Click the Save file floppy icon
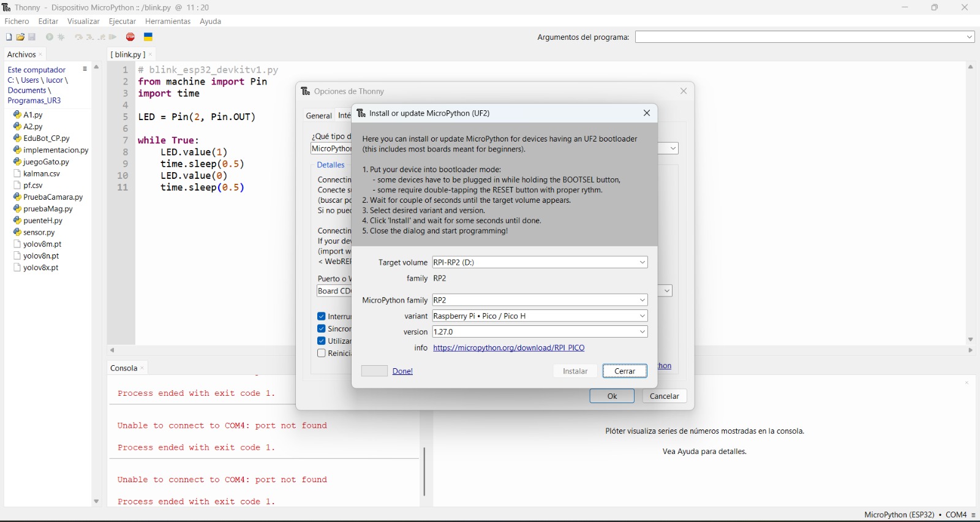This screenshot has width=980, height=522. point(32,37)
